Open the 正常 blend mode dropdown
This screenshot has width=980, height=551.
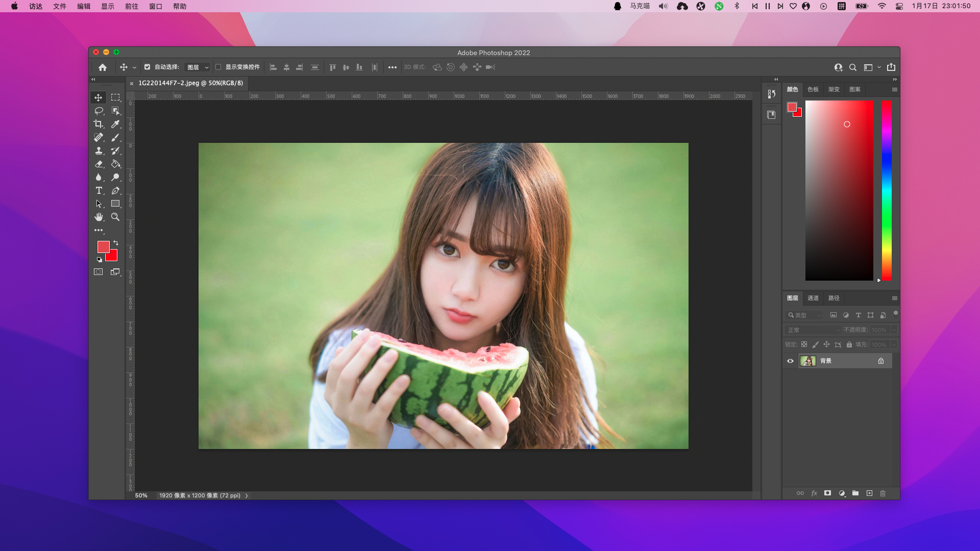tap(813, 330)
